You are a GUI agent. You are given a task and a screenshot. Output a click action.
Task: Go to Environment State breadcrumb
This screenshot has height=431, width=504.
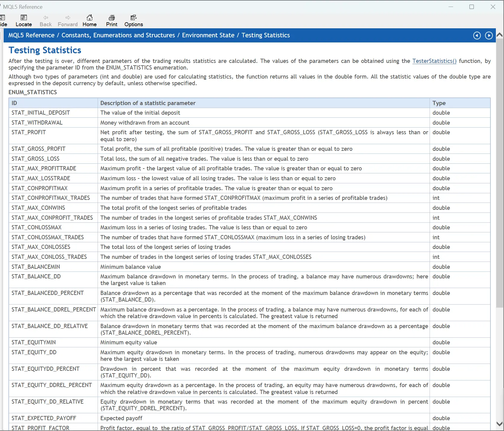[208, 35]
